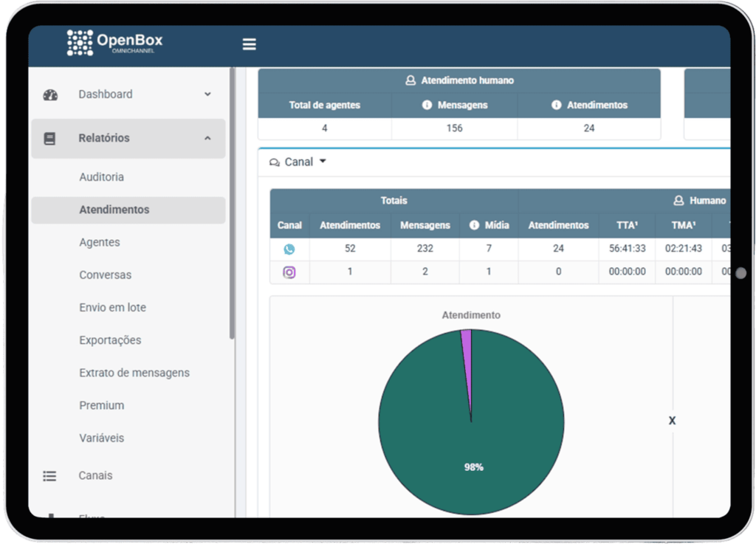Click the person icon beside Atendimento humano

(x=410, y=80)
